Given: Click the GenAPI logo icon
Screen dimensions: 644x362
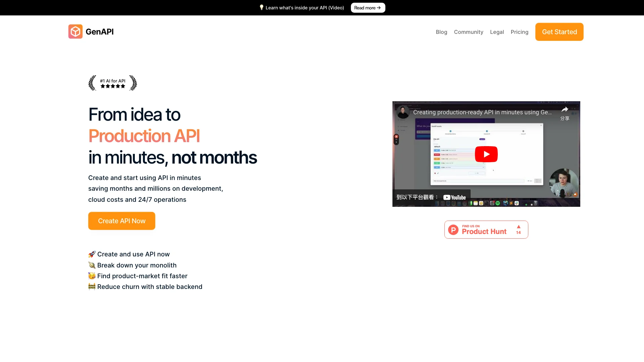Looking at the screenshot, I should 75,32.
